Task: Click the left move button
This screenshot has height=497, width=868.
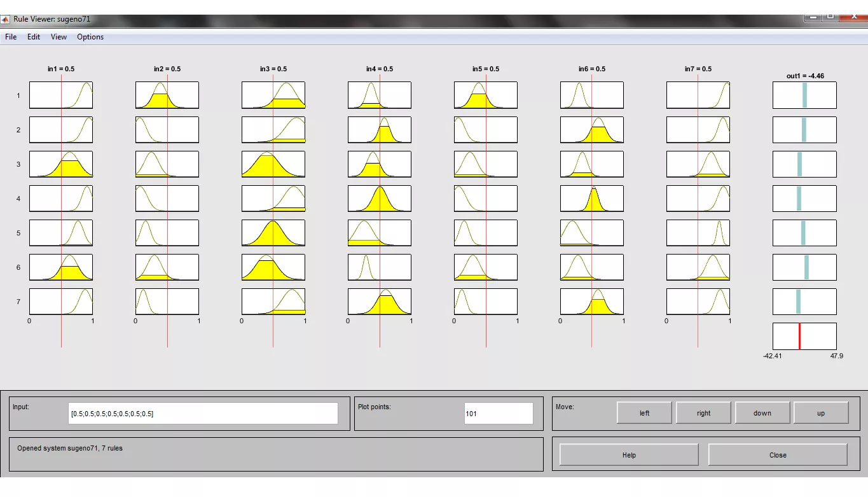Action: 644,413
